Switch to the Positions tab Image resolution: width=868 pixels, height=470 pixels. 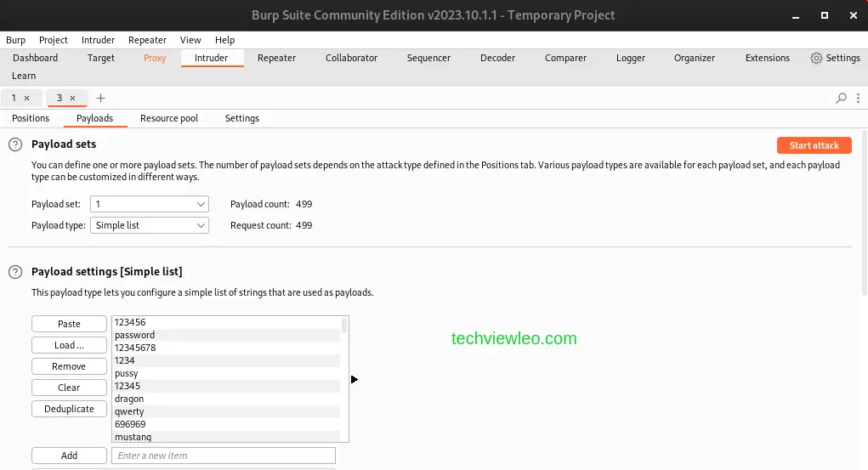click(x=31, y=118)
